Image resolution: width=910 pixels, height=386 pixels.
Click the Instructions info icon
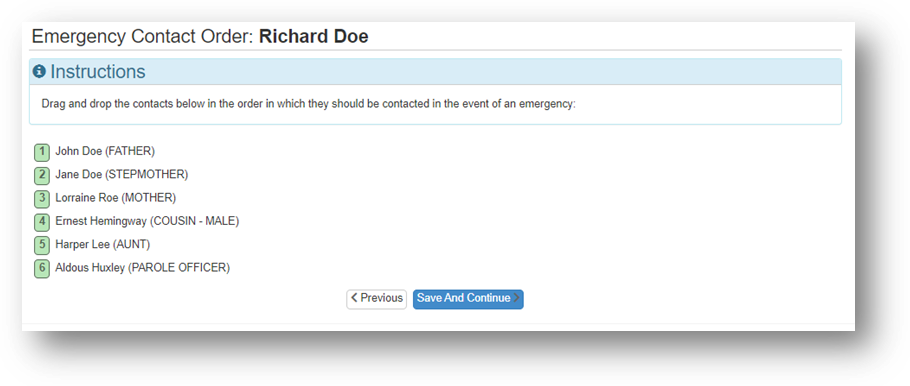pyautogui.click(x=39, y=71)
